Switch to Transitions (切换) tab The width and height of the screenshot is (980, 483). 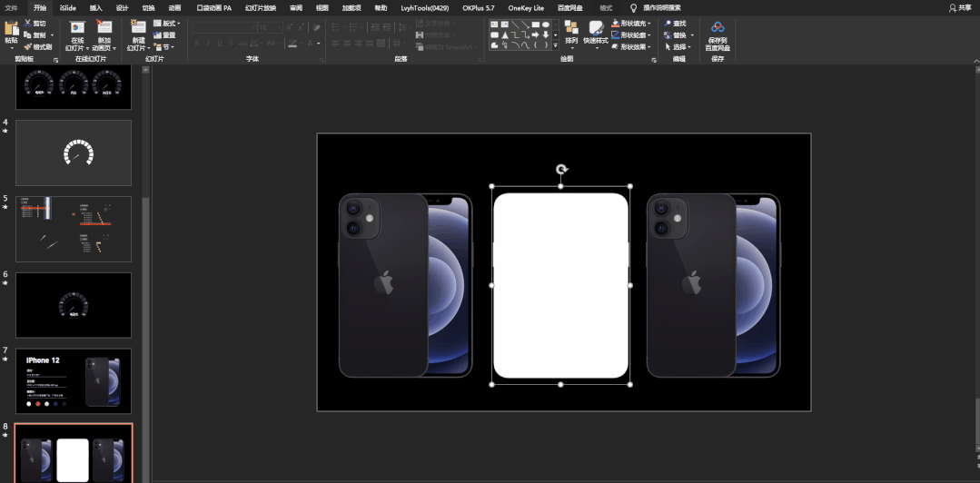(148, 7)
